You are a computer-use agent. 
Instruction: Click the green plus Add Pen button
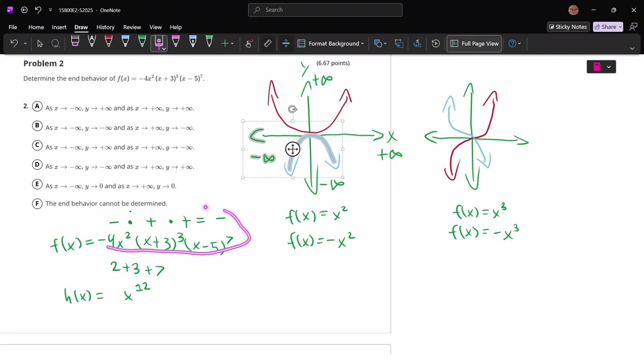[x=225, y=44]
